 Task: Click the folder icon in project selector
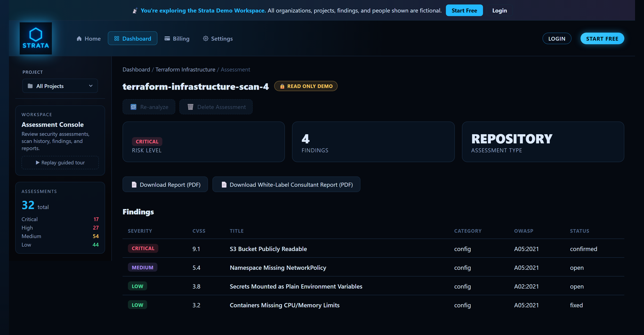[30, 86]
